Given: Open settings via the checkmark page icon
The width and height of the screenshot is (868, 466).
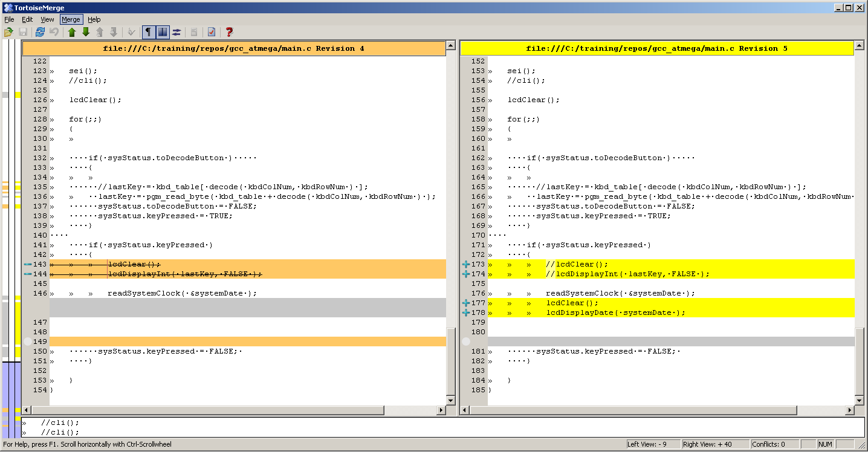Looking at the screenshot, I should [212, 32].
